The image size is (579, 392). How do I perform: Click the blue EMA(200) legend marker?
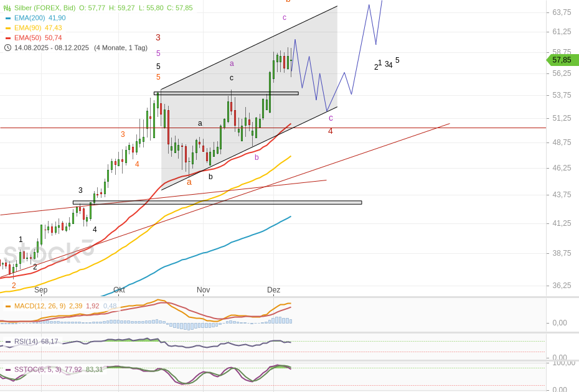point(7,18)
